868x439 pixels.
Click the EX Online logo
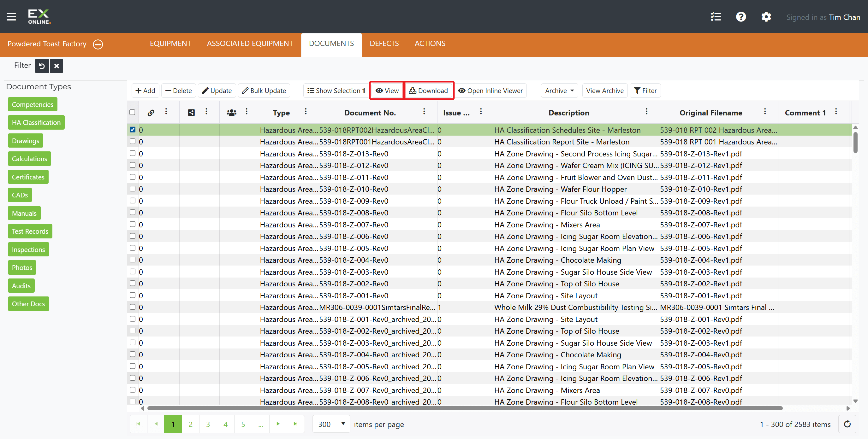(39, 16)
